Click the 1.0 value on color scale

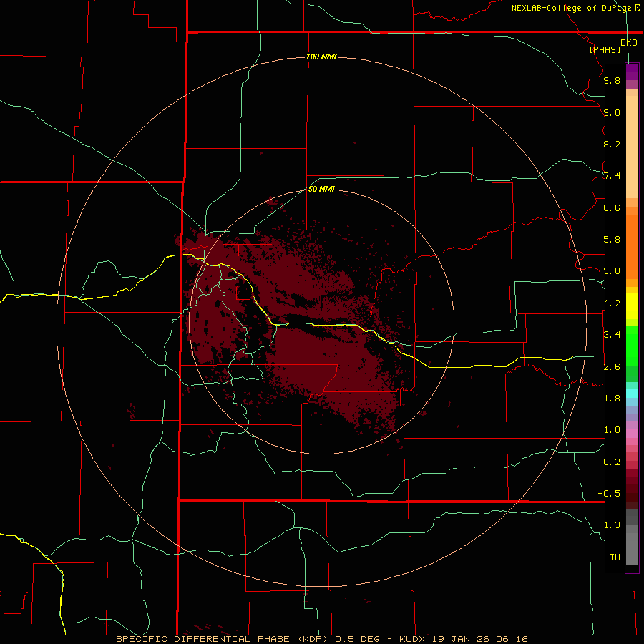coord(612,430)
